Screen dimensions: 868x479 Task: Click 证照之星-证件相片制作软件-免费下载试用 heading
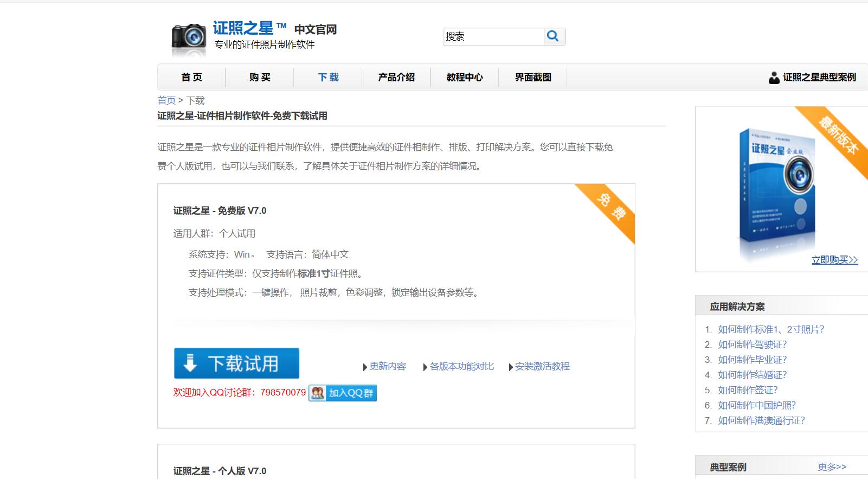242,116
